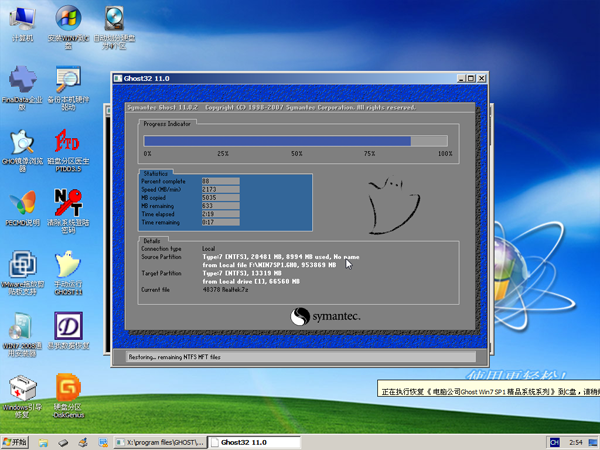This screenshot has height=450, width=600.
Task: Click the My Computer desktop icon
Action: pyautogui.click(x=22, y=19)
